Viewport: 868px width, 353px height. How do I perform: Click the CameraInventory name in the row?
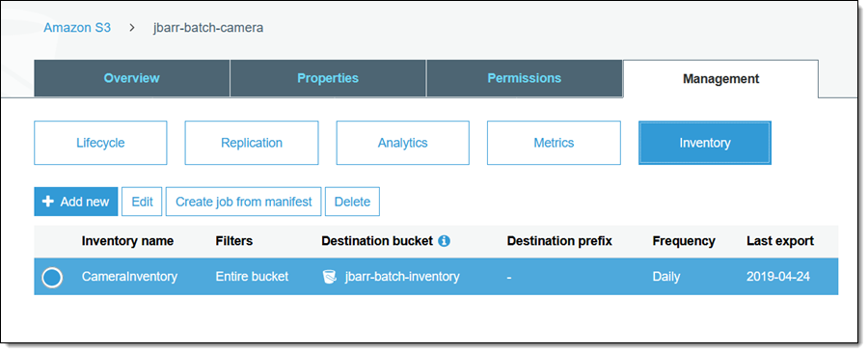129,277
